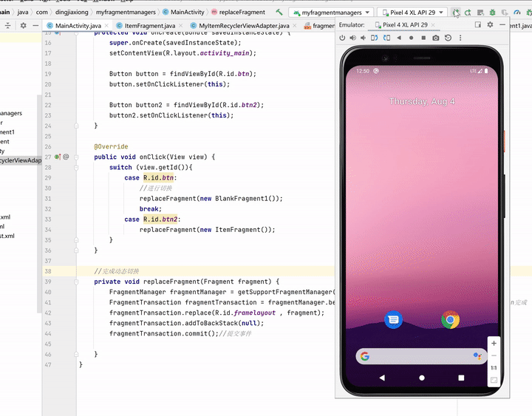The height and width of the screenshot is (416, 532).
Task: Zoom in the emulator with plus button
Action: [494, 343]
